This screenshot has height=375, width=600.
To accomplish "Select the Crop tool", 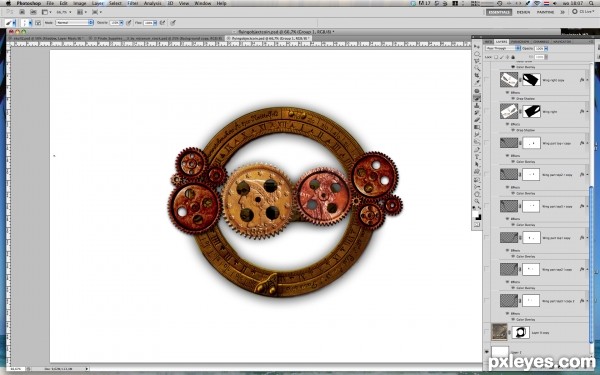I will click(x=477, y=76).
